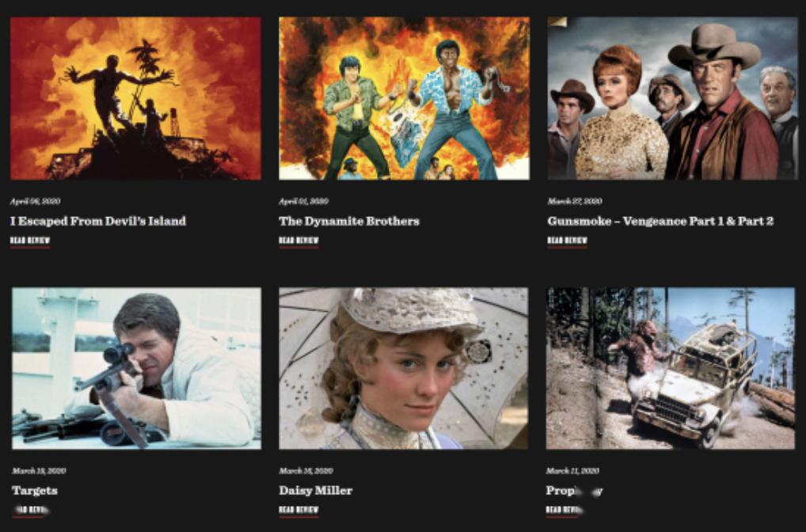The image size is (806, 532).
Task: Click the date under the Gunsmoke image
Action: (x=575, y=201)
